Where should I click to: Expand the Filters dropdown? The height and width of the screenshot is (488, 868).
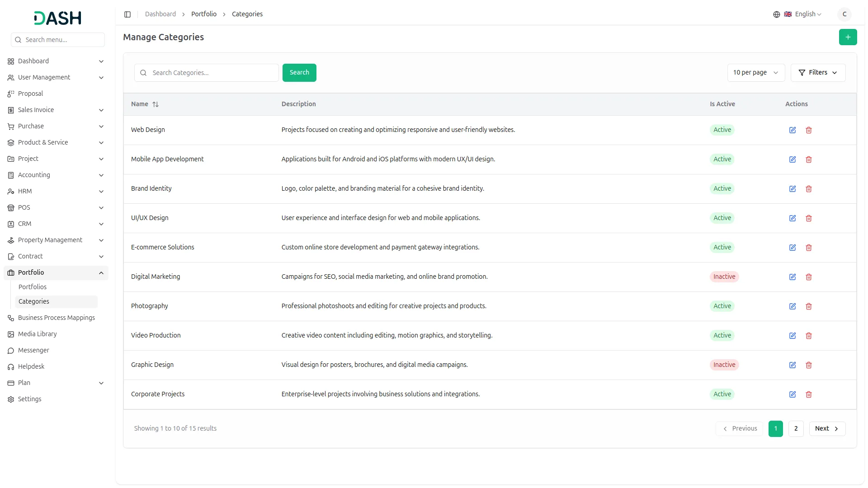pyautogui.click(x=818, y=73)
